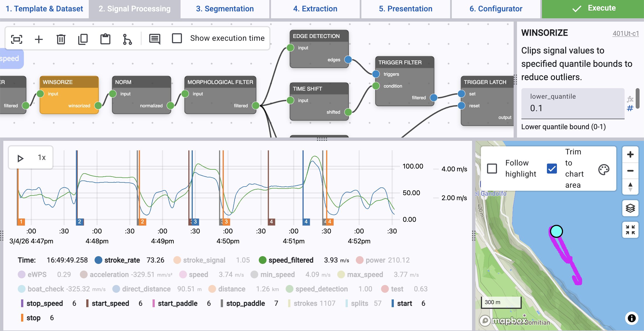
Task: Open map color palette icon
Action: 604,170
